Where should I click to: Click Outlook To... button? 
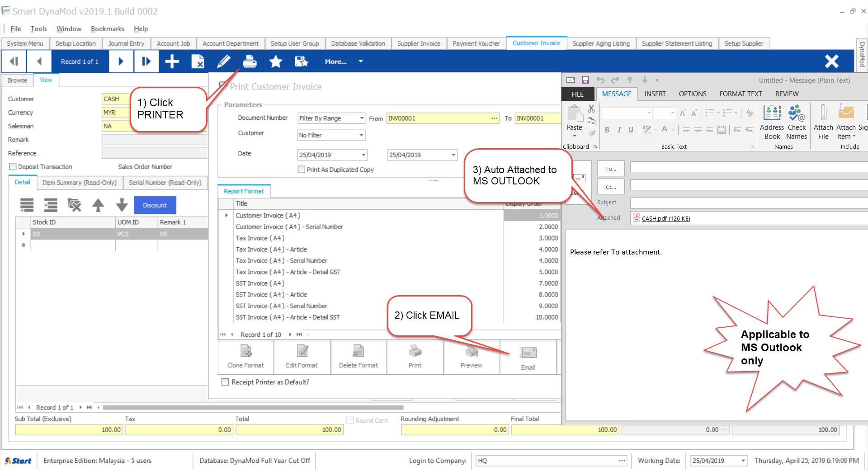pos(611,169)
